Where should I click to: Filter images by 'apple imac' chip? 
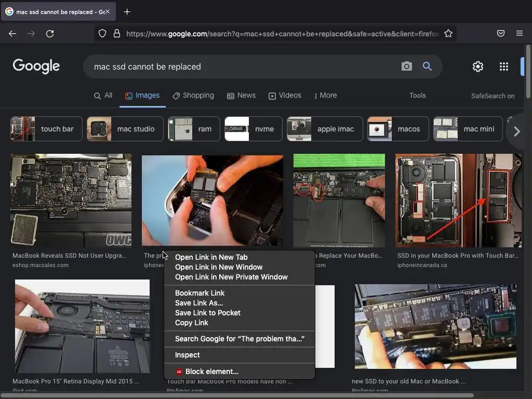325,129
